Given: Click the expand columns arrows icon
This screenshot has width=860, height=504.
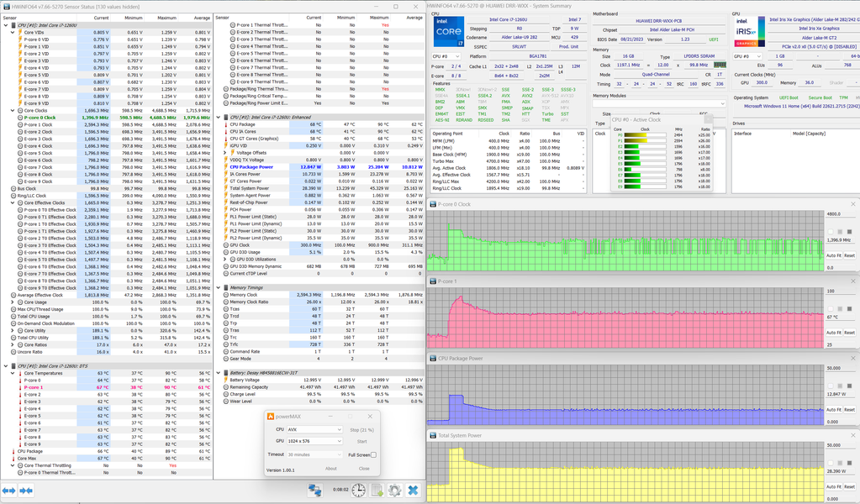Looking at the screenshot, I should (x=9, y=490).
